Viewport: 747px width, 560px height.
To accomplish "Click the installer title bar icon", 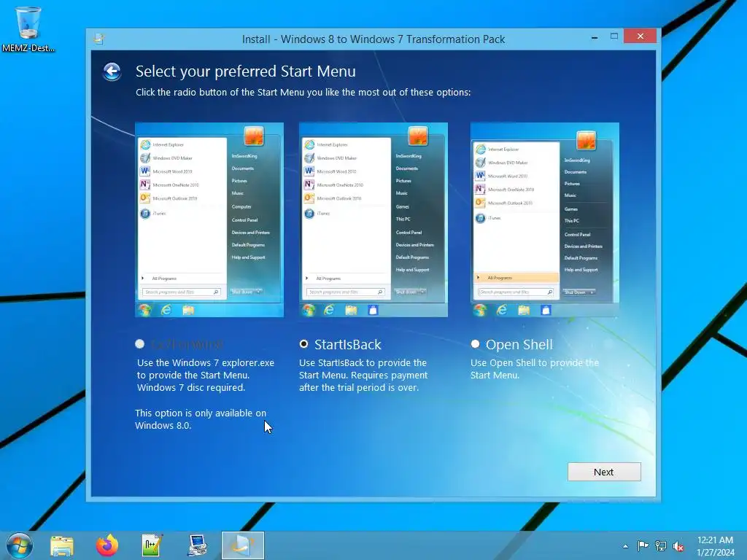I will coord(99,39).
